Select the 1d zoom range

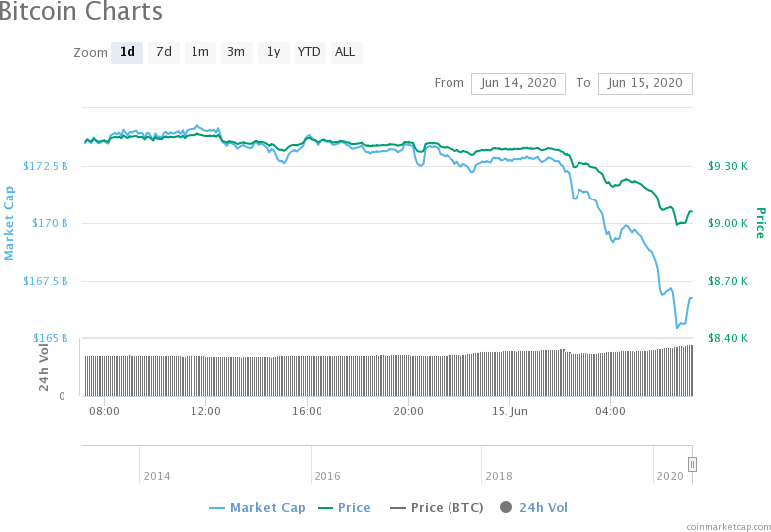pyautogui.click(x=127, y=53)
